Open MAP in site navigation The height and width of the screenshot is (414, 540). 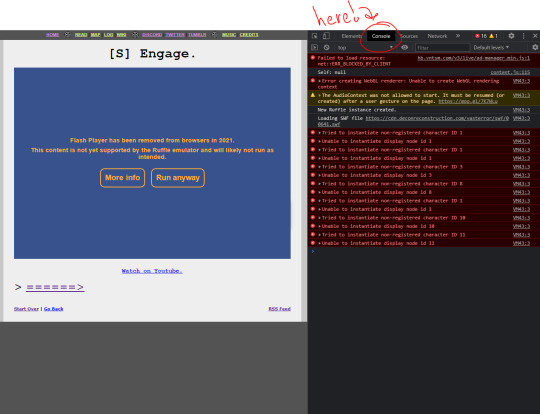pyautogui.click(x=95, y=35)
